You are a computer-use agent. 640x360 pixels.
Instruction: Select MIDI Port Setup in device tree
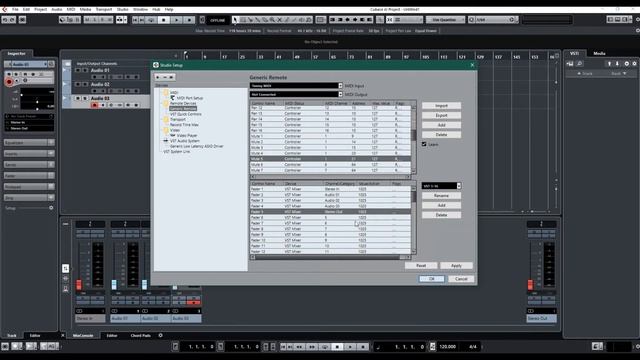click(189, 98)
